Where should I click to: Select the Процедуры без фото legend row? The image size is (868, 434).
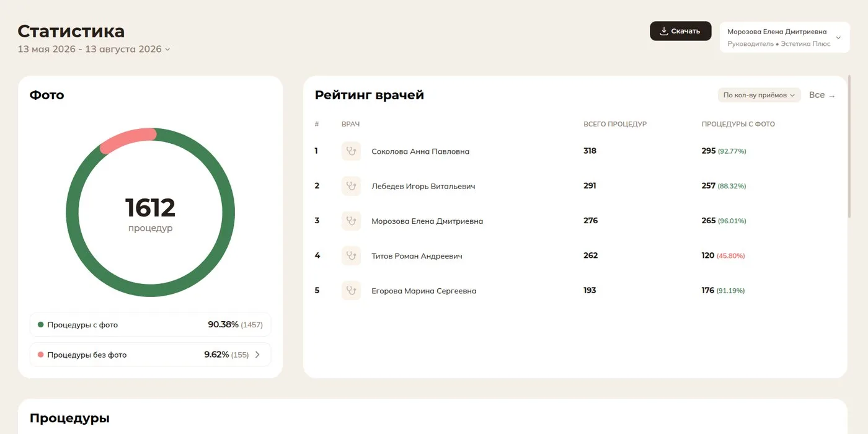click(x=150, y=355)
